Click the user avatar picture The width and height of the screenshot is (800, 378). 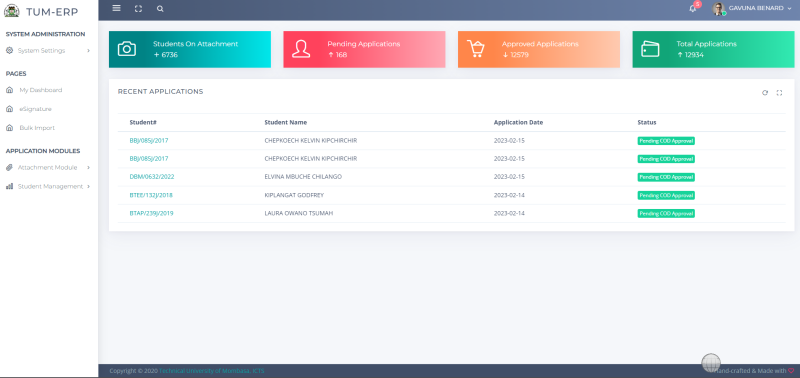pos(719,9)
